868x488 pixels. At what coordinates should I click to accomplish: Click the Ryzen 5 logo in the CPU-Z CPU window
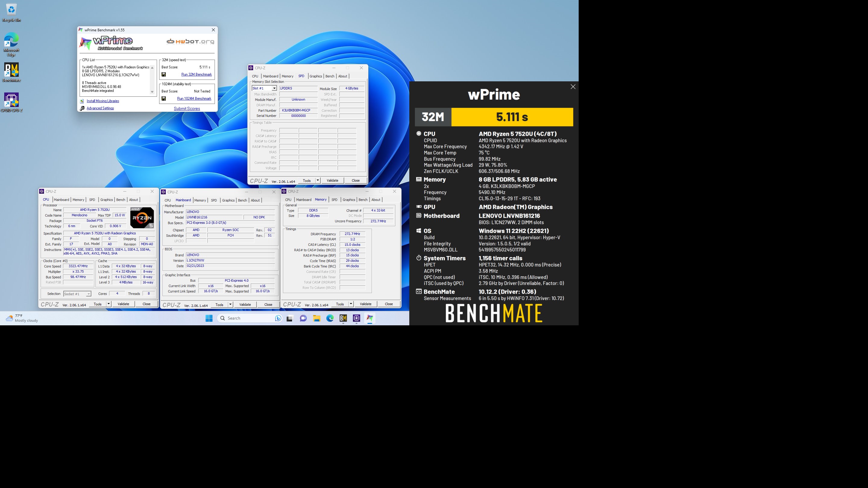(x=142, y=218)
